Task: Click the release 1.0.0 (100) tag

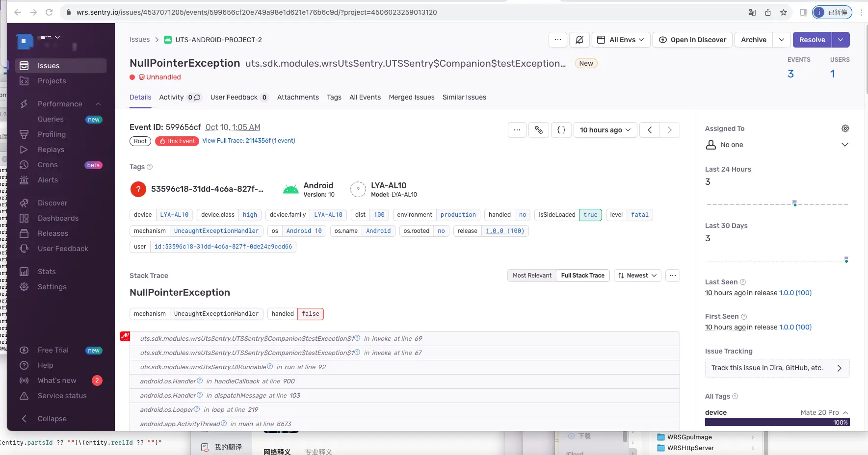Action: coord(505,231)
